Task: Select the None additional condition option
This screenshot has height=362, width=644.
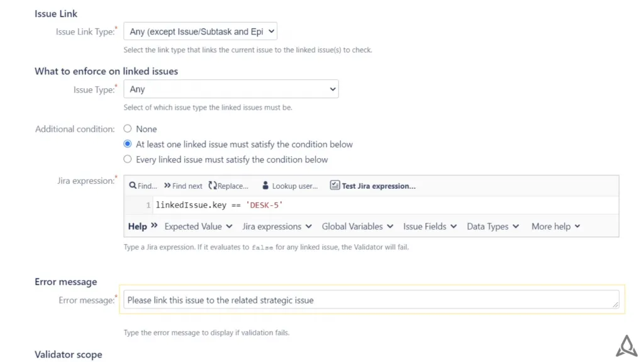Action: coord(128,129)
